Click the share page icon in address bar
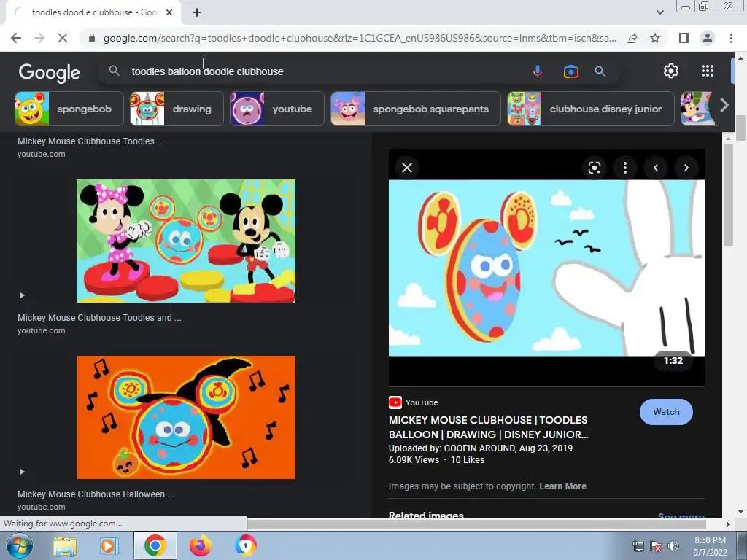Image resolution: width=747 pixels, height=560 pixels. 632,38
